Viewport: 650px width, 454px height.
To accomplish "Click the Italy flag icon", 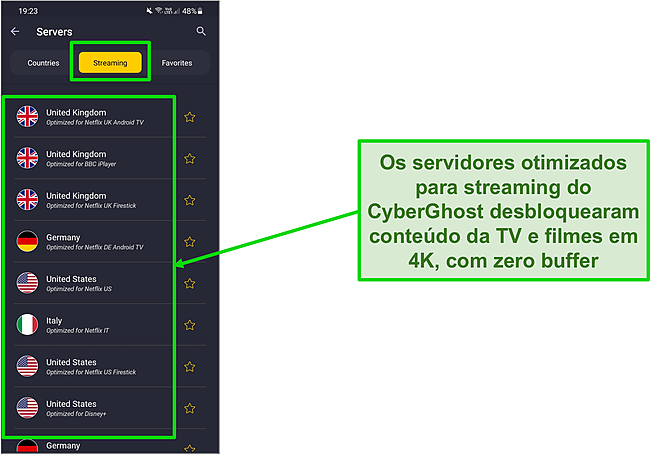I will pos(27,324).
